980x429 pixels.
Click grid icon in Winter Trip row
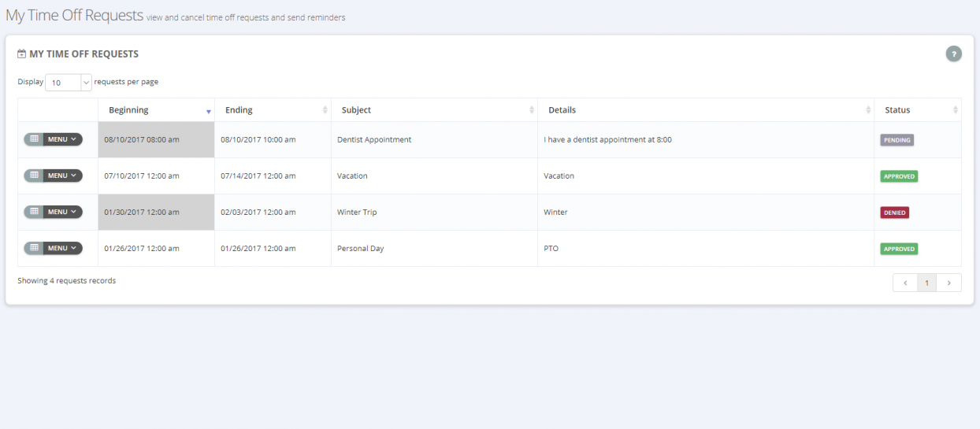click(34, 212)
